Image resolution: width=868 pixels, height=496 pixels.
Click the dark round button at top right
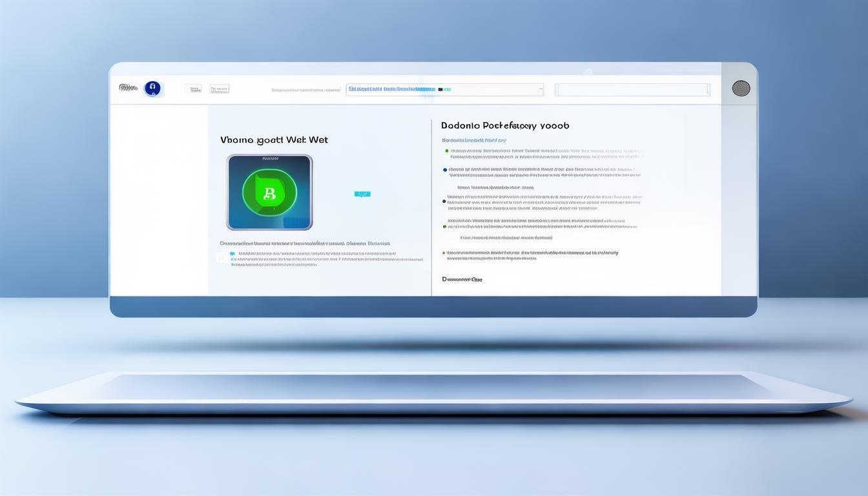tap(741, 88)
